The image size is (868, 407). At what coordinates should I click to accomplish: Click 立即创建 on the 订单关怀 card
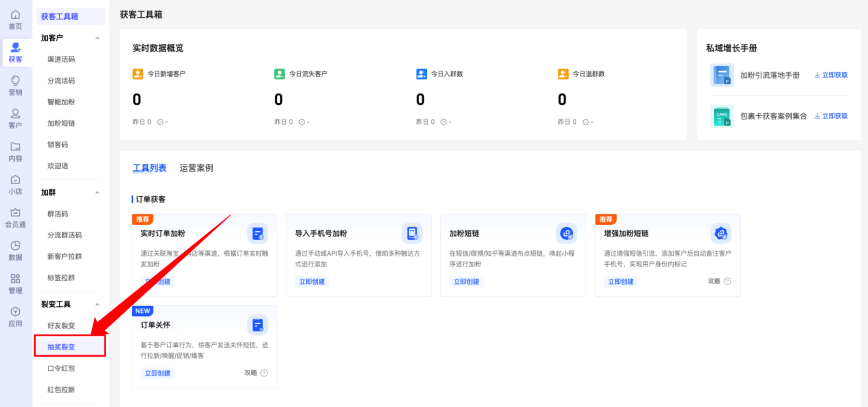click(x=158, y=373)
